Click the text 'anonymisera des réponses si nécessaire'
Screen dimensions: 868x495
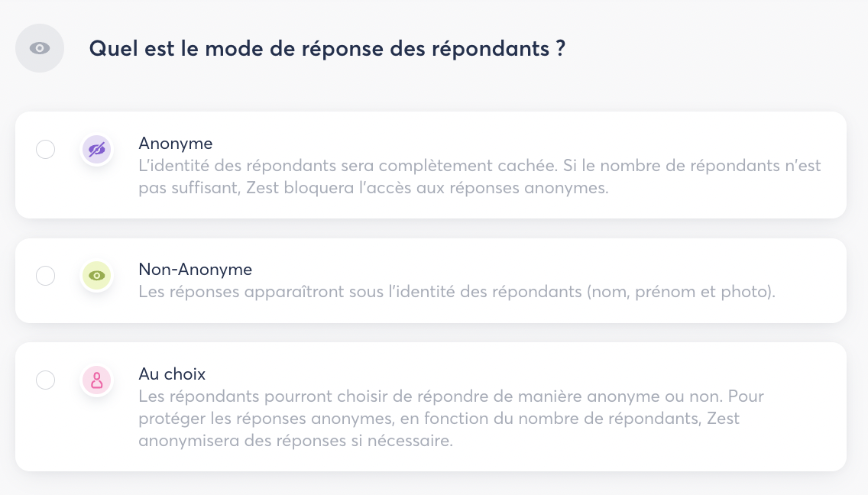(296, 442)
